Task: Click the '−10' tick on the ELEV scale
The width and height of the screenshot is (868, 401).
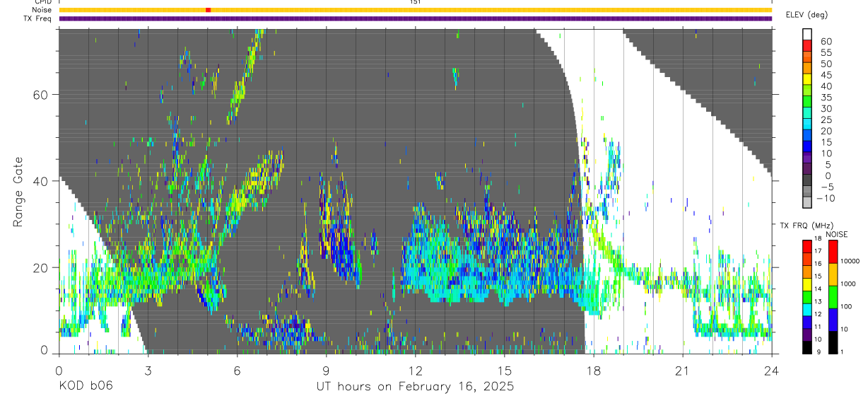Action: (825, 199)
